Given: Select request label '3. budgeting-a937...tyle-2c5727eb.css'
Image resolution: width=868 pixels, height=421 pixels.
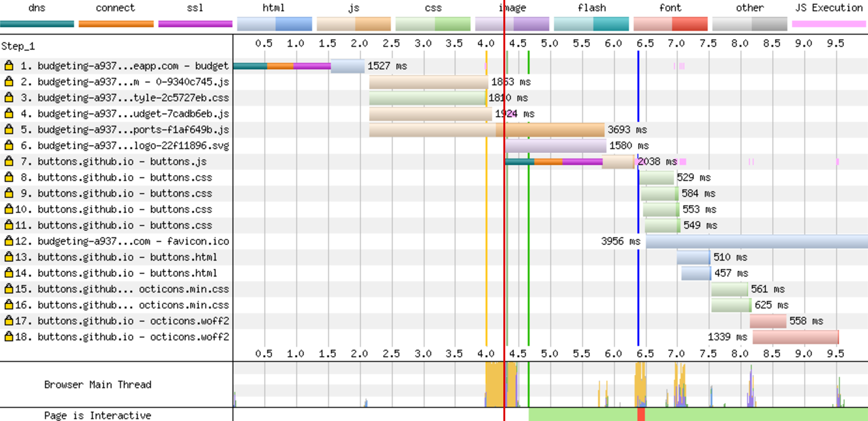Looking at the screenshot, I should pyautogui.click(x=125, y=98).
